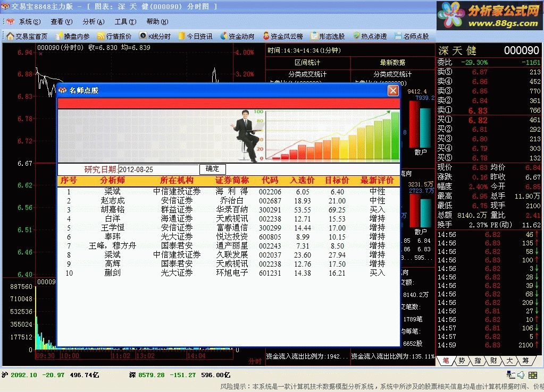The width and height of the screenshot is (544, 392).
Task: Switch to the 指 tab
Action: pos(478,361)
